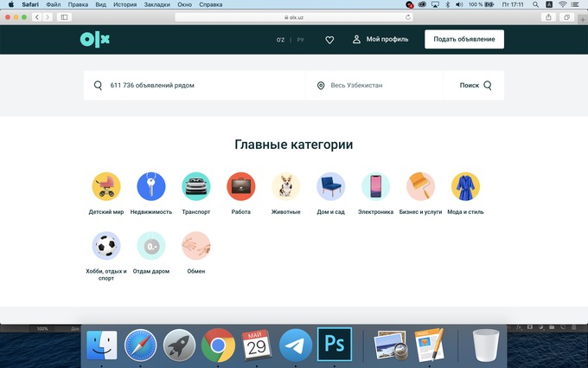Click the search field with 611 736 объявлений
588x368 pixels.
point(199,86)
